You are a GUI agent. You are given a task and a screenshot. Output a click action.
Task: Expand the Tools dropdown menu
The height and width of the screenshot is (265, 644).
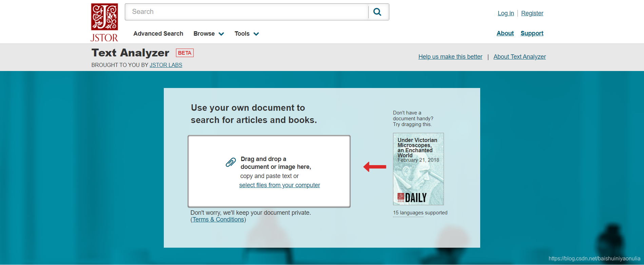(x=247, y=34)
